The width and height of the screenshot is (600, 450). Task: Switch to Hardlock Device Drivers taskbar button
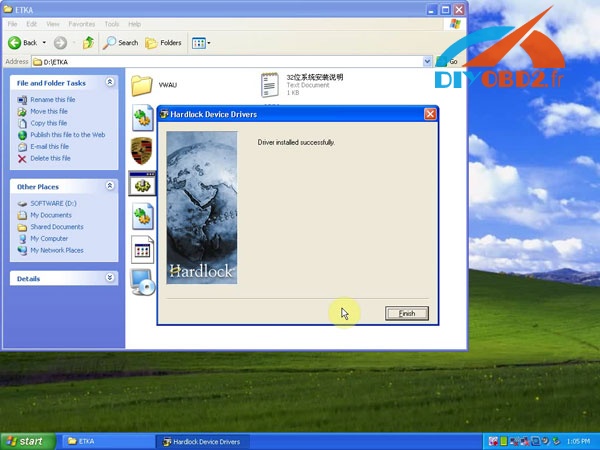[203, 442]
